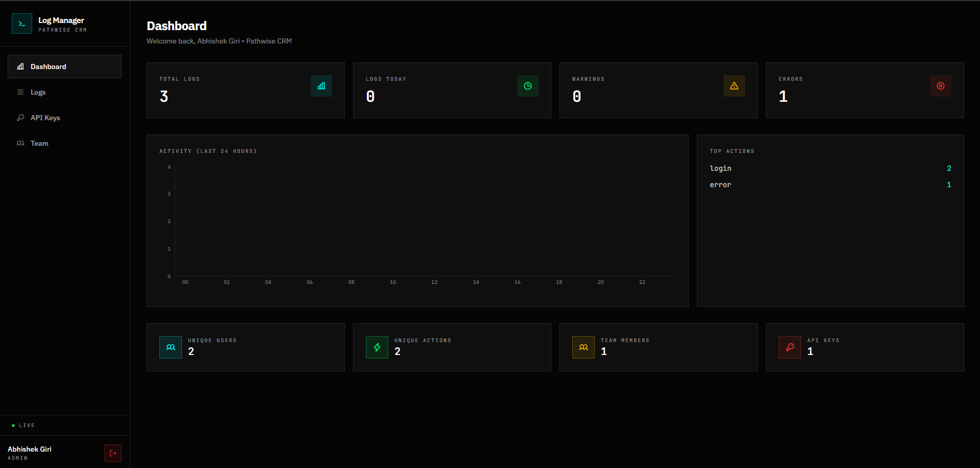Click the clock icon on Logs Today card

tap(527, 86)
